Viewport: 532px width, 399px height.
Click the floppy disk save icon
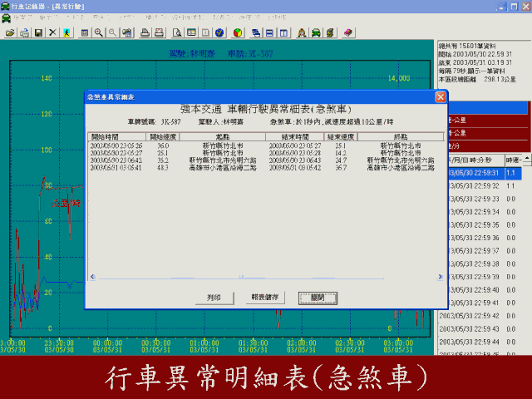(39, 32)
